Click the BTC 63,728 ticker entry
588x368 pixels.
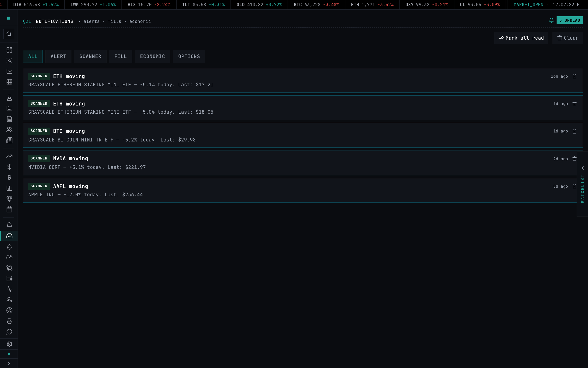coord(316,5)
